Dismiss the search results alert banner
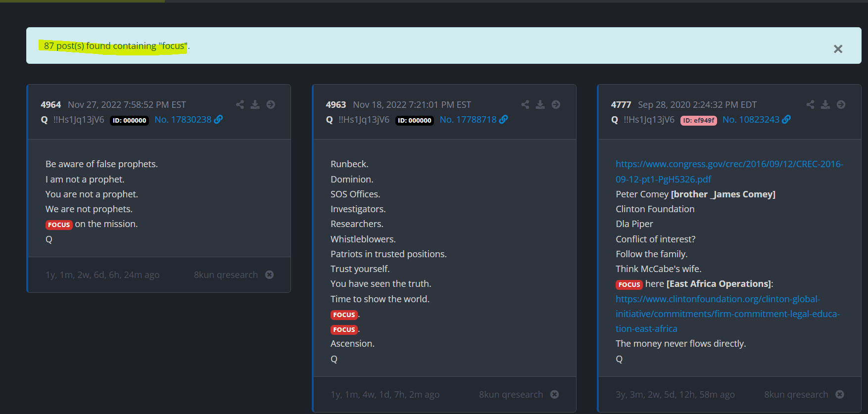 tap(838, 48)
